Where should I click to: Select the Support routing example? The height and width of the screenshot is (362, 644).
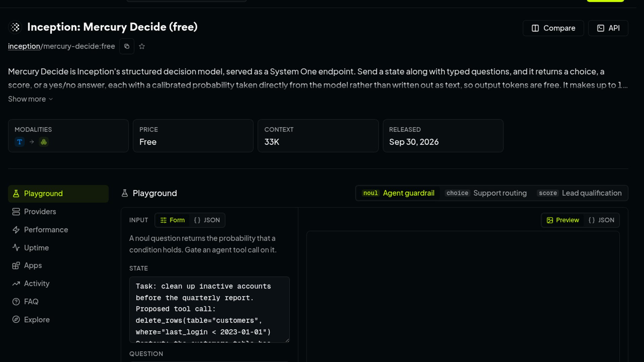tap(486, 193)
